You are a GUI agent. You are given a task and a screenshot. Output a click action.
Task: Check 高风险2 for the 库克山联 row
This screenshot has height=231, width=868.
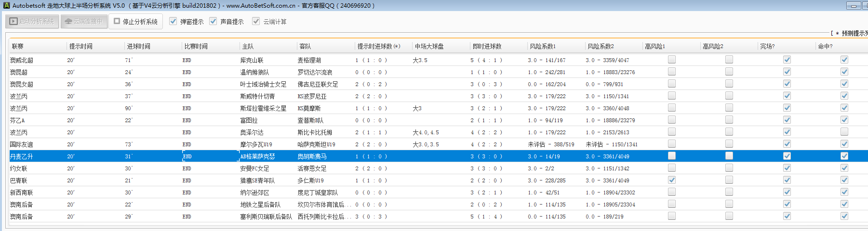click(x=729, y=60)
